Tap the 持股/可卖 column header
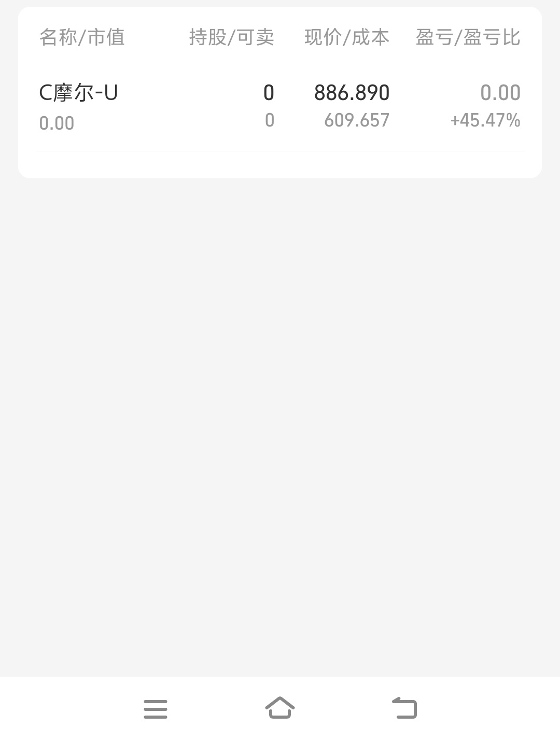Image resolution: width=560 pixels, height=742 pixels. click(231, 37)
